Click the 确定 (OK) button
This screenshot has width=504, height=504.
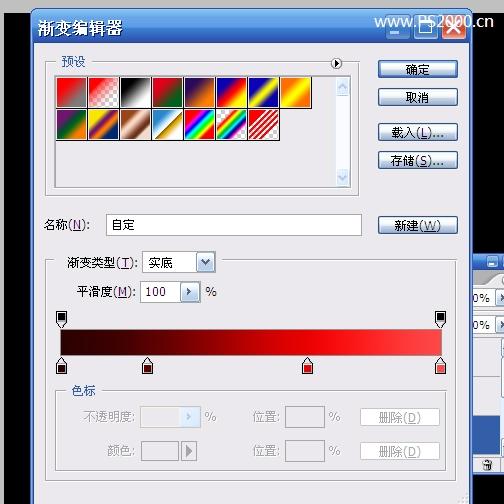[417, 69]
